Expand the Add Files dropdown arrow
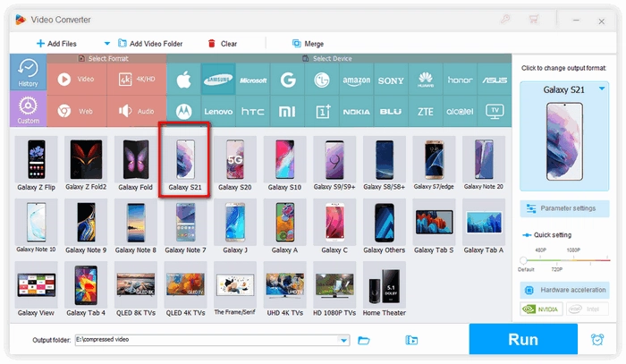626x364 pixels. coord(107,44)
